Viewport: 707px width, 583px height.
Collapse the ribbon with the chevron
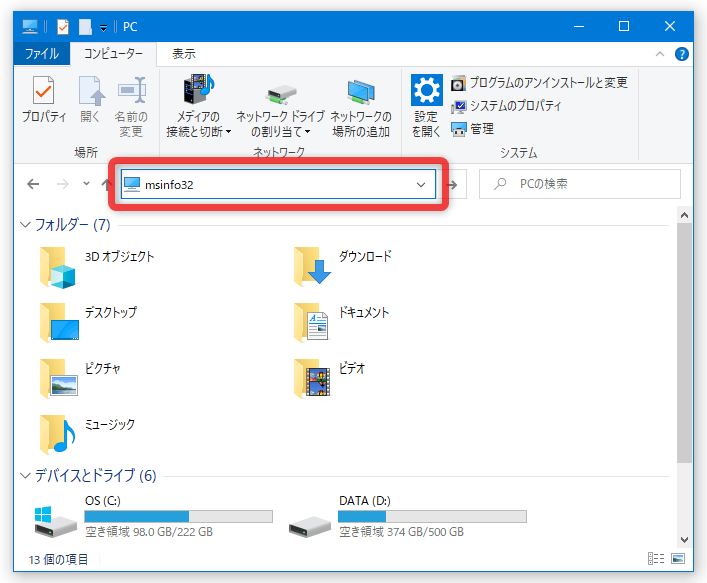click(x=660, y=54)
